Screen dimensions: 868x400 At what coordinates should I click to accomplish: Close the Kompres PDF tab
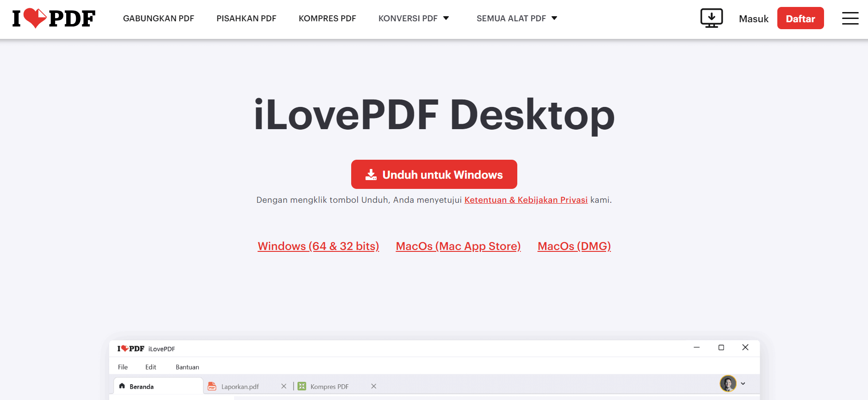373,386
